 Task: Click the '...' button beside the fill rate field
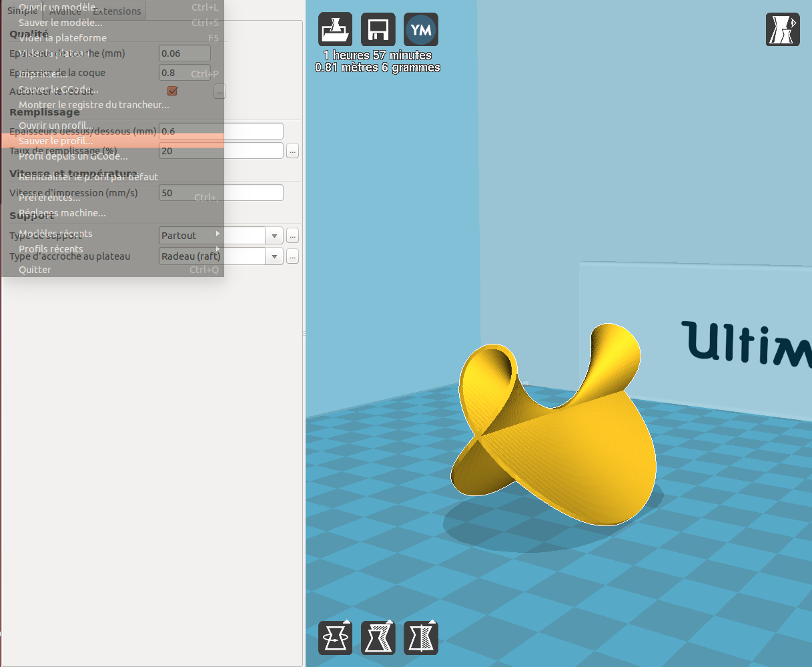coord(292,151)
